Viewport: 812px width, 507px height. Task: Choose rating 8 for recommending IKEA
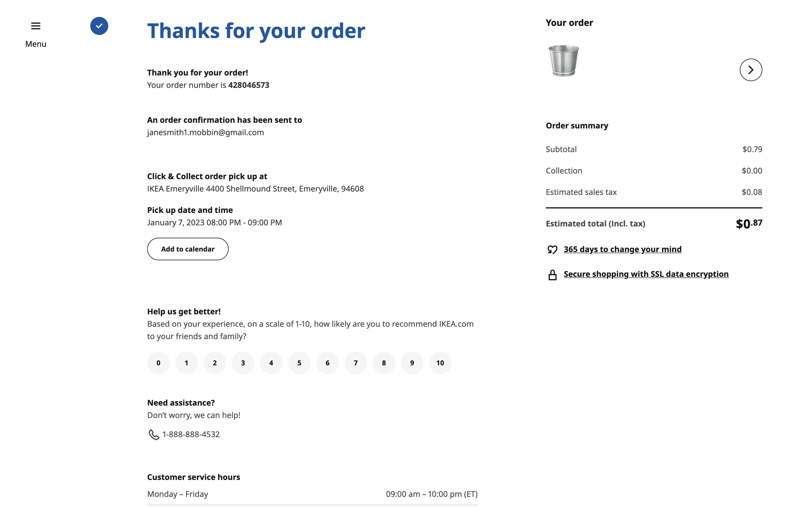coord(384,363)
